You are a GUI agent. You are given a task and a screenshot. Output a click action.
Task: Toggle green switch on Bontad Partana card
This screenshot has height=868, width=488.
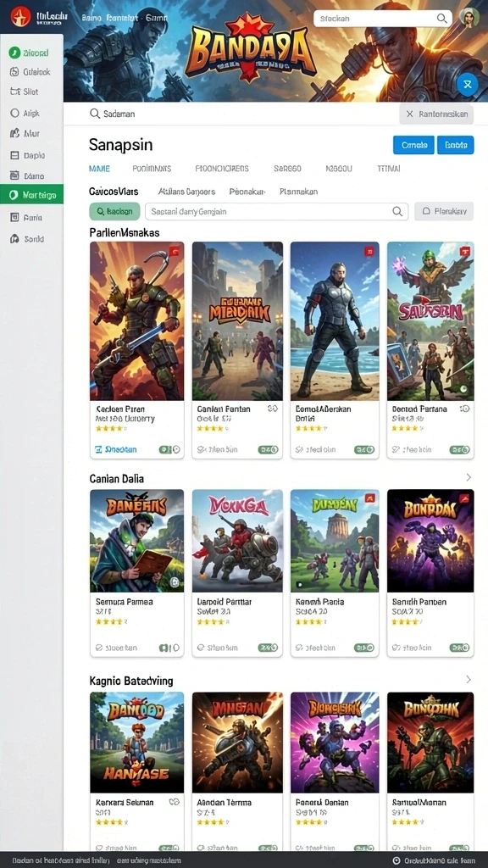pyautogui.click(x=460, y=449)
